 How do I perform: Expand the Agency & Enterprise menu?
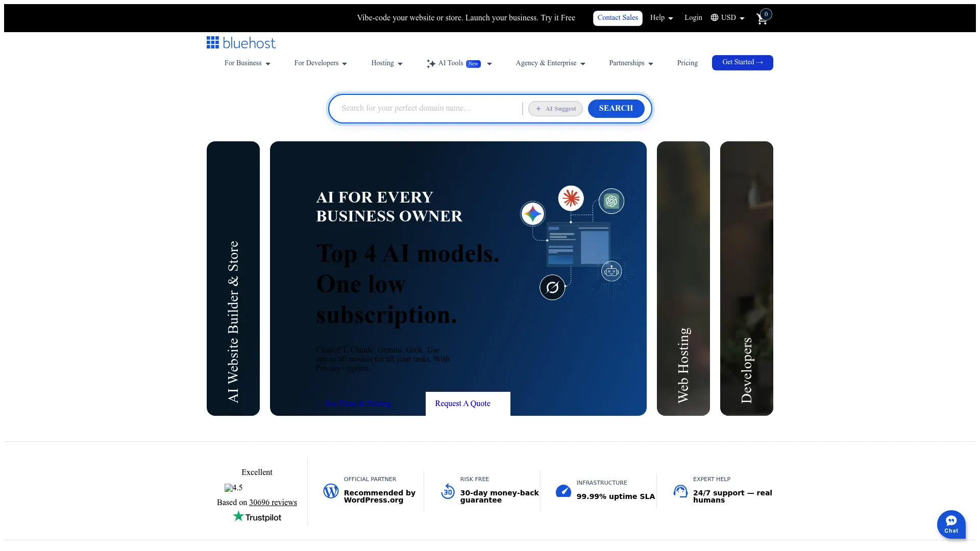550,63
